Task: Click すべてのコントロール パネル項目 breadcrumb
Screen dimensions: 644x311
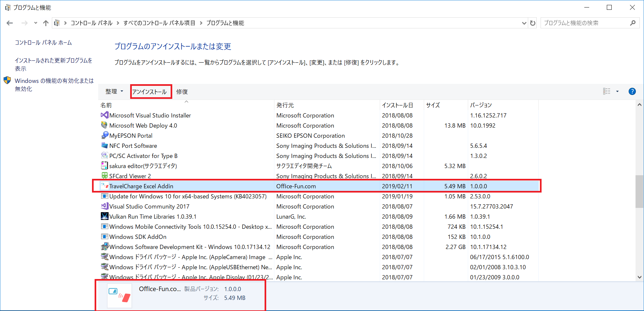Action: pyautogui.click(x=159, y=23)
